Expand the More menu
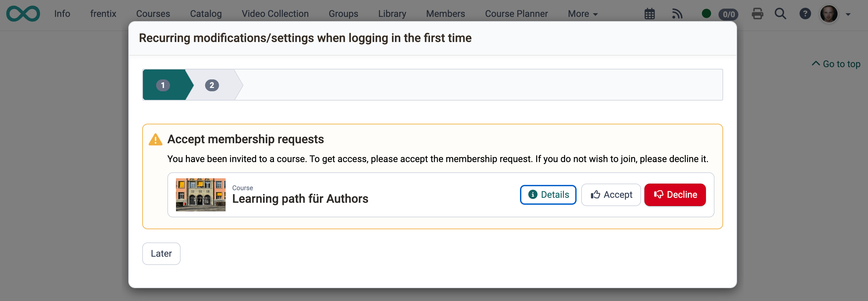The image size is (868, 301). tap(583, 14)
